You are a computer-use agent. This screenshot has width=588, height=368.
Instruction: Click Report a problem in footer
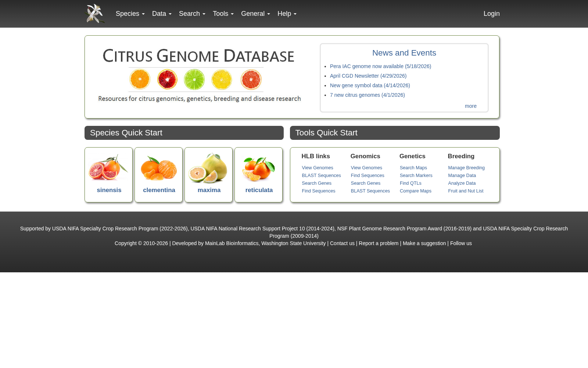(x=379, y=243)
